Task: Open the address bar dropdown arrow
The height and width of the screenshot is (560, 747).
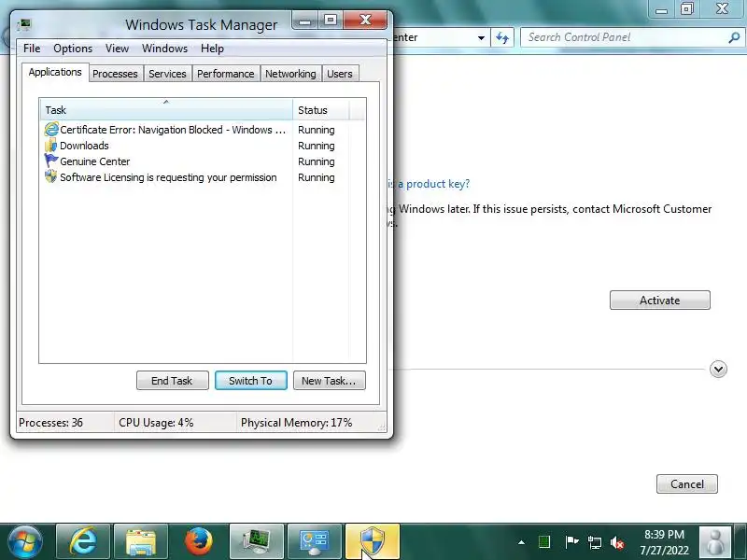Action: [x=481, y=37]
